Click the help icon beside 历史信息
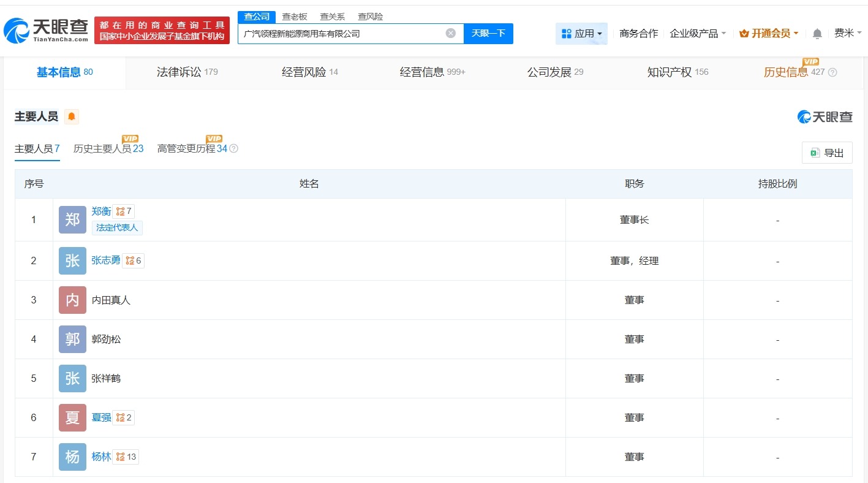Screen dimensions: 868x483 [x=832, y=72]
